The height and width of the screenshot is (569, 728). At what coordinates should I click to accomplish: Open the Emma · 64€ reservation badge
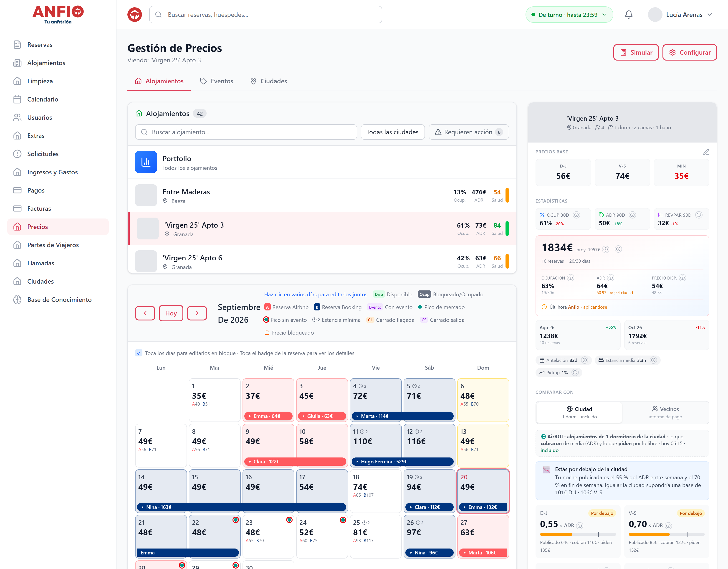pos(268,416)
